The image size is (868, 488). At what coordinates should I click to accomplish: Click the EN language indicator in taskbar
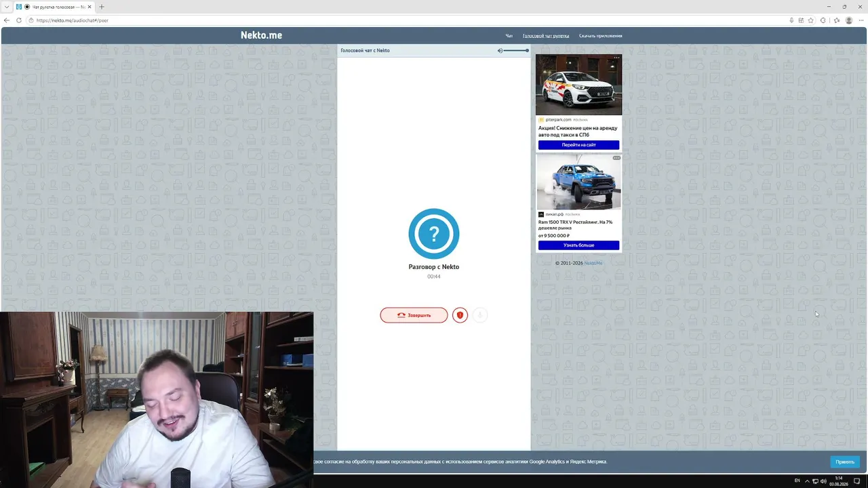point(797,481)
